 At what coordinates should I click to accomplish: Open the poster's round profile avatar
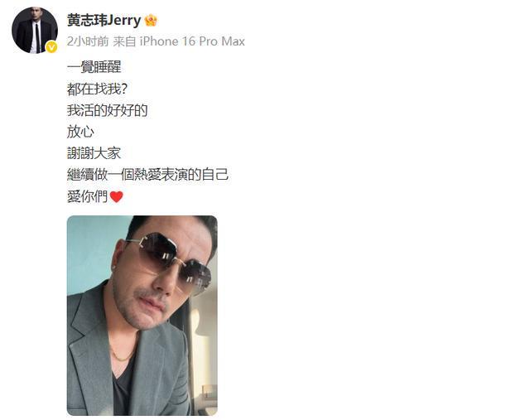35,31
